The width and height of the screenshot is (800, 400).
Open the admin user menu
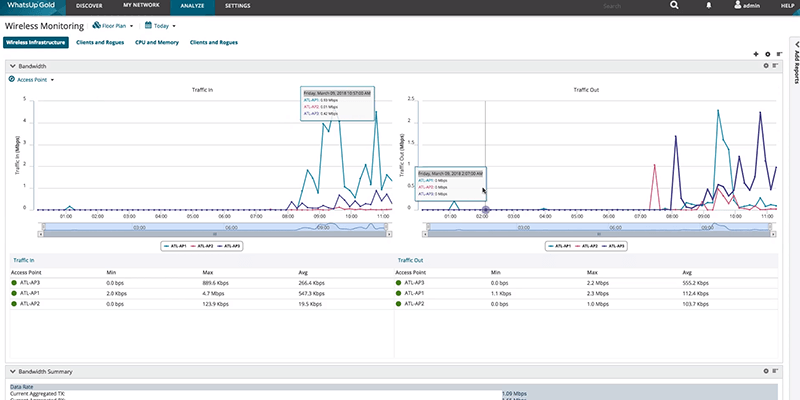pyautogui.click(x=746, y=6)
